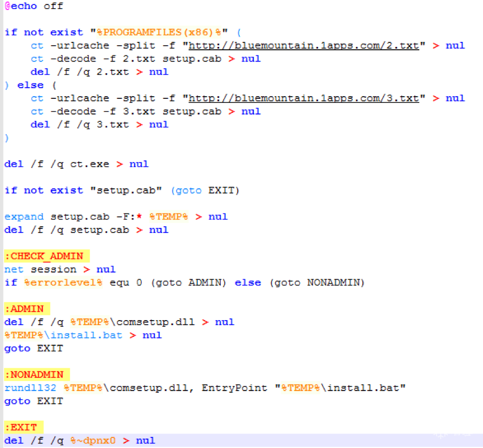The width and height of the screenshot is (483, 448).
Task: Open the bluemountain.1apps.com/2.txt URL
Action: click(304, 46)
